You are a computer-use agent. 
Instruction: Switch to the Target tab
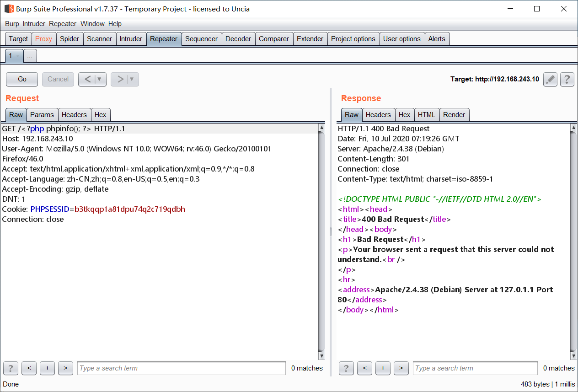tap(18, 39)
